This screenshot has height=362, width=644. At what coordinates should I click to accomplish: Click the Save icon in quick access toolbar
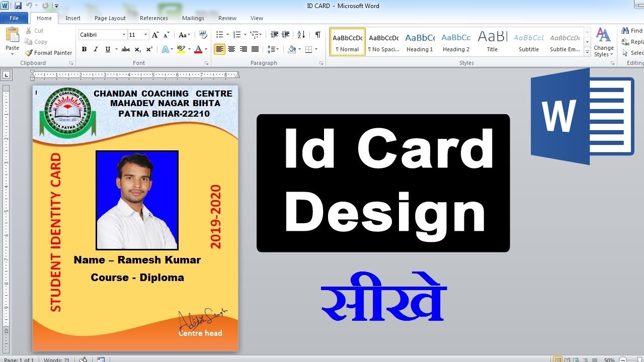[18, 6]
